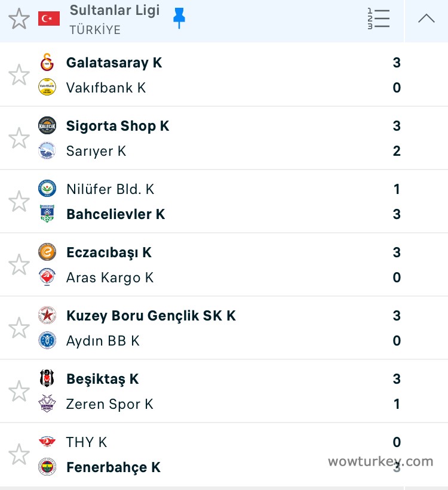Click the Galatasaray team logo
The image size is (448, 490).
47,63
